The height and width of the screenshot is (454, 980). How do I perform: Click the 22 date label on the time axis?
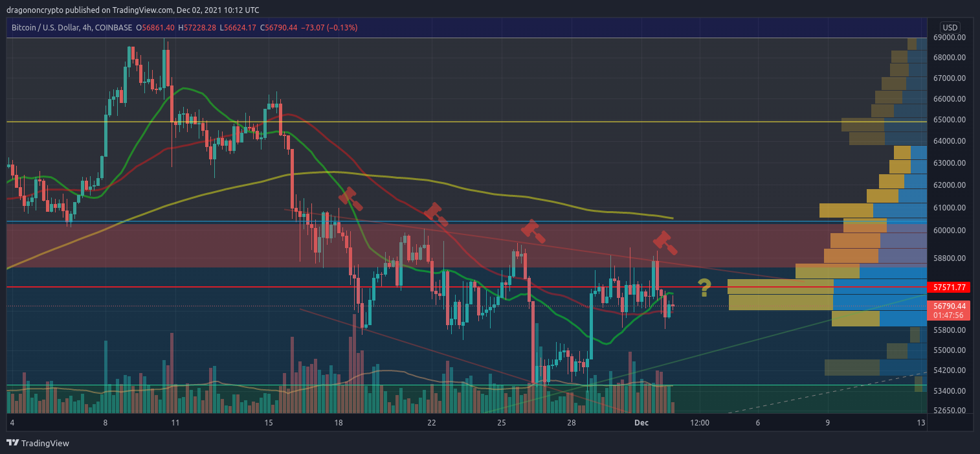pyautogui.click(x=432, y=423)
